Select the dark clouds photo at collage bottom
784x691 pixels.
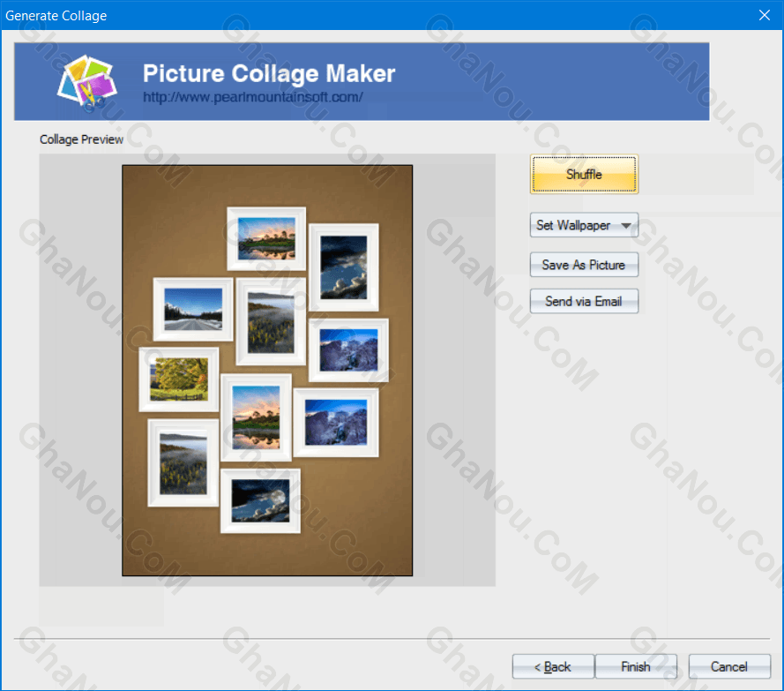[259, 499]
